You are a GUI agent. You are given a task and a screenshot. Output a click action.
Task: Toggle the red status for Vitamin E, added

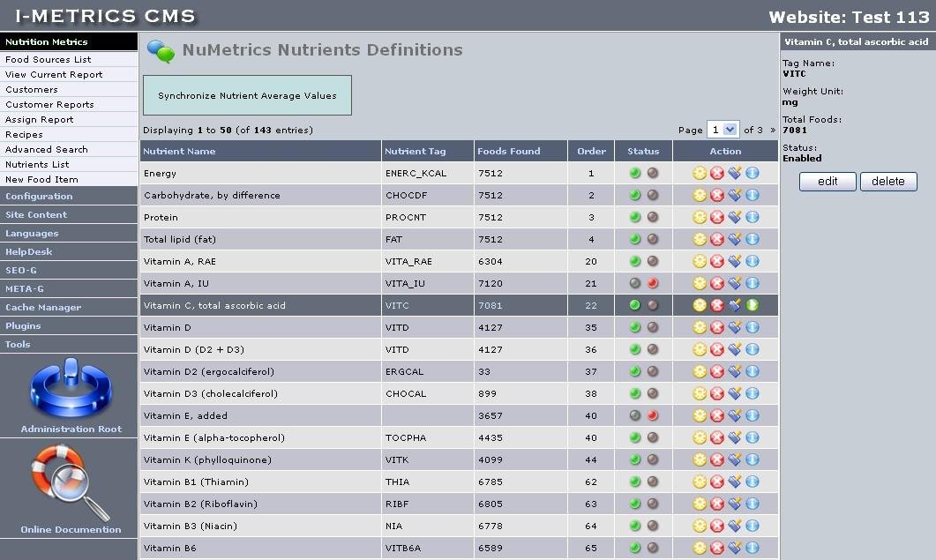pyautogui.click(x=651, y=415)
